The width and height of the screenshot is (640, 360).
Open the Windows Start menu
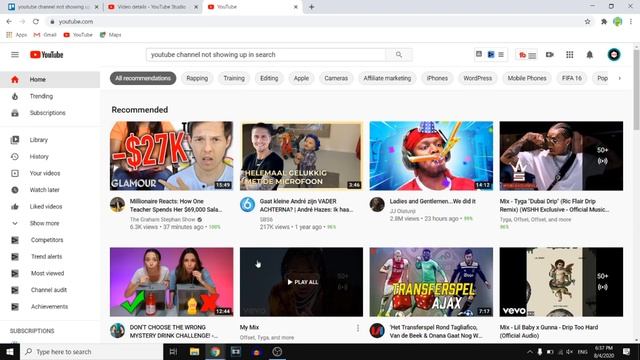10,352
